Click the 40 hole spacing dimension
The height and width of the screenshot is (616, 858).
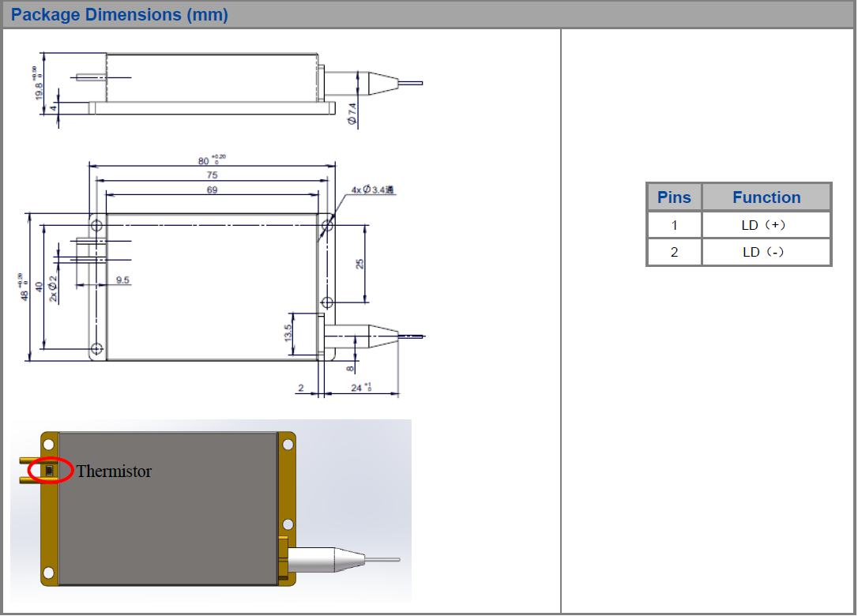(39, 287)
